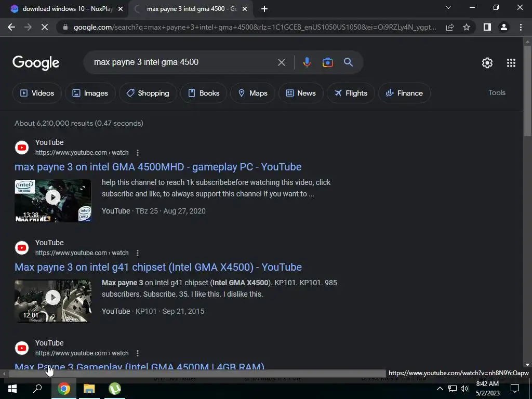Switch to Maps results
The image size is (532, 399).
pos(253,93)
